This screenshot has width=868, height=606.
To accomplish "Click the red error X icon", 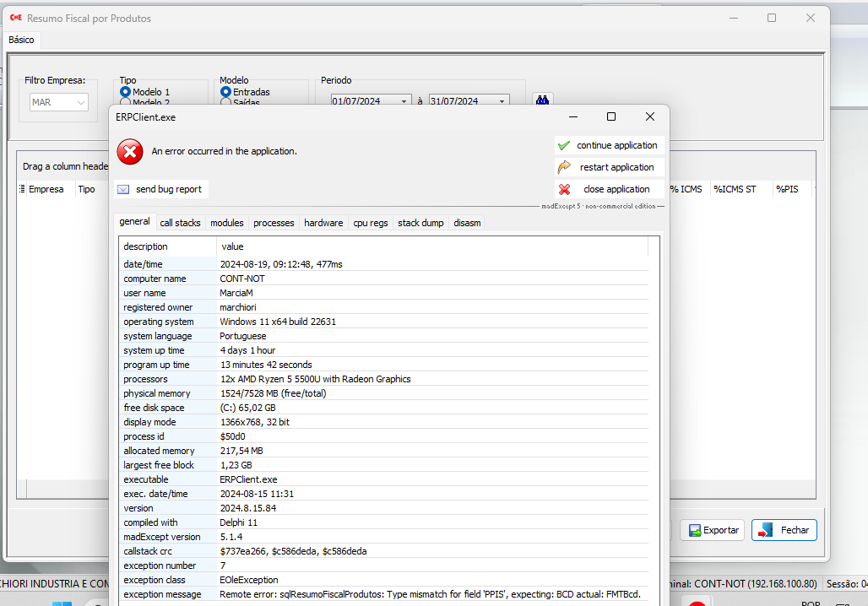I will click(x=130, y=152).
